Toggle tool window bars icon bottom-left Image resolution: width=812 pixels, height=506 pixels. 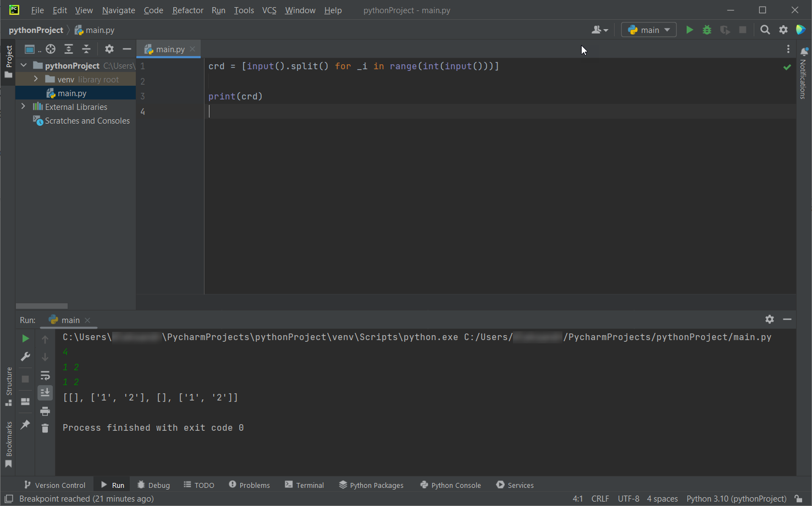(9, 499)
